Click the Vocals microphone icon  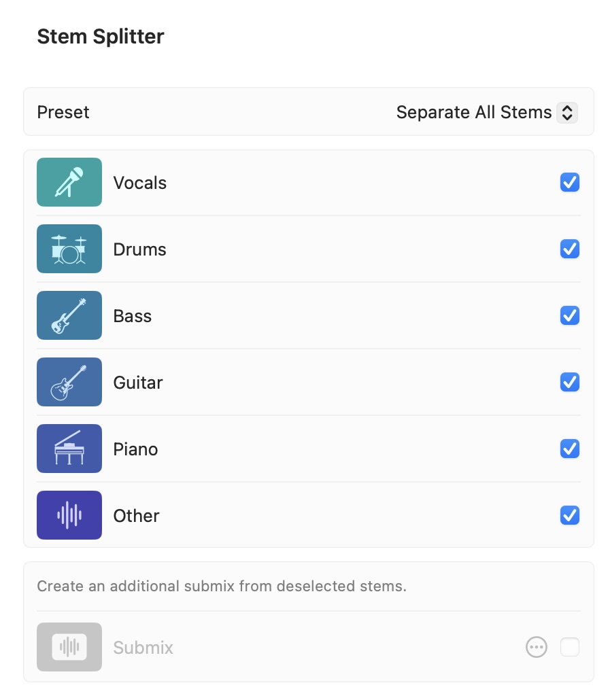point(69,182)
